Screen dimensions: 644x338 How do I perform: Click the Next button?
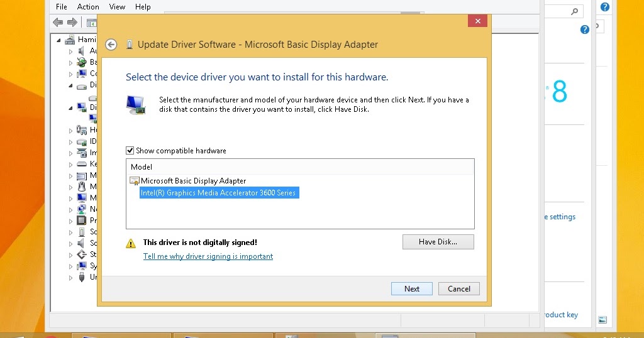tap(411, 289)
